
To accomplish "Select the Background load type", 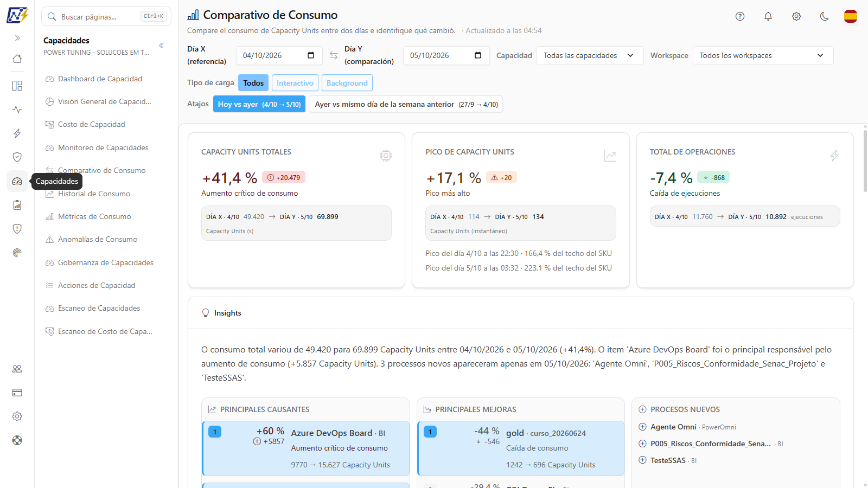I will tap(347, 83).
